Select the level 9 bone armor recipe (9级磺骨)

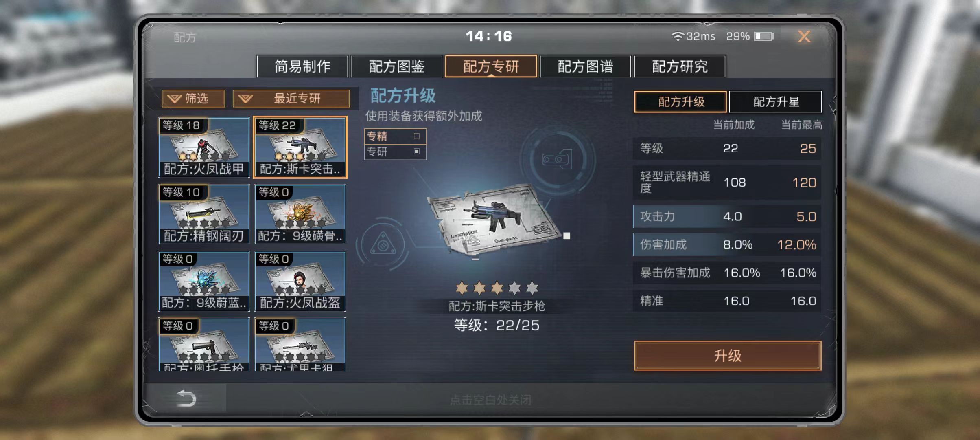[300, 214]
